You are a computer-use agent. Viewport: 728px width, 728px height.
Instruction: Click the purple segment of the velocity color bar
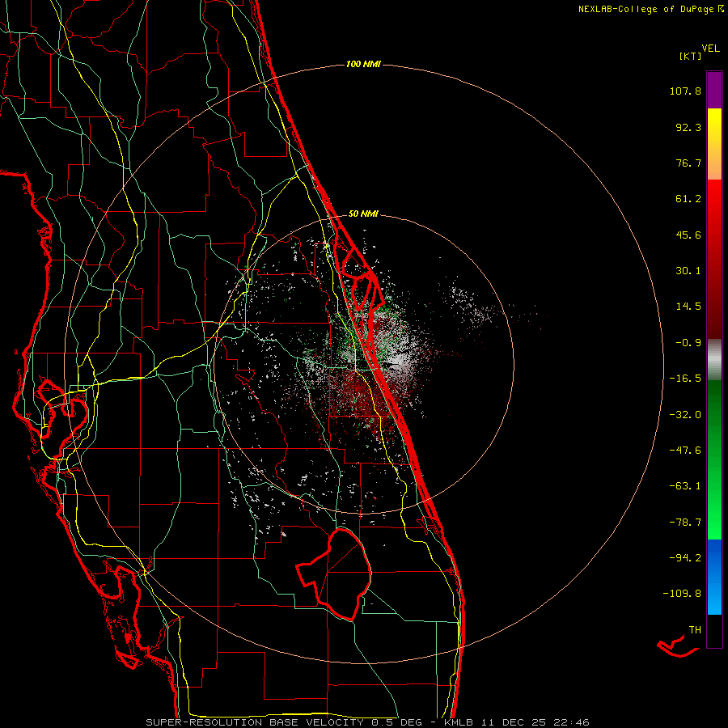(x=714, y=90)
